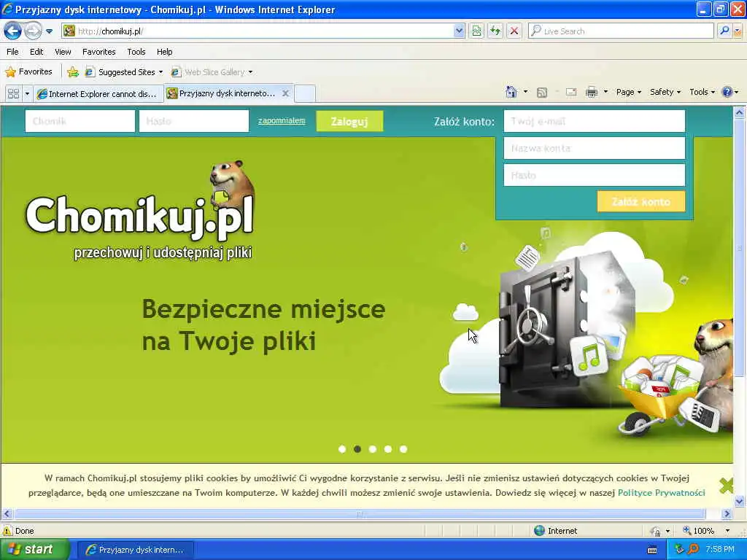747x560 pixels.
Task: Open the search provider dropdown arrow
Action: 738,31
